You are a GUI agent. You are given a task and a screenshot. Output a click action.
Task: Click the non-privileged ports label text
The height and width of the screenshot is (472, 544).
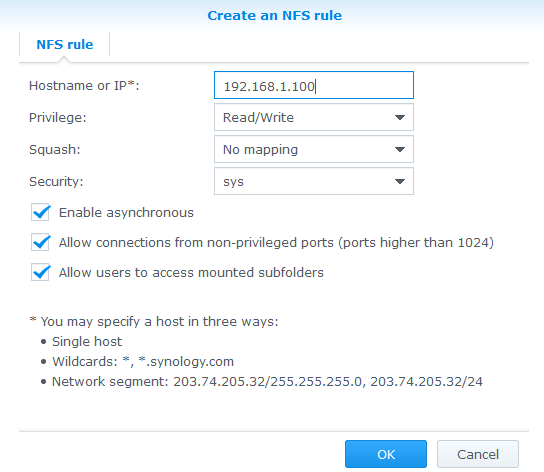point(276,243)
